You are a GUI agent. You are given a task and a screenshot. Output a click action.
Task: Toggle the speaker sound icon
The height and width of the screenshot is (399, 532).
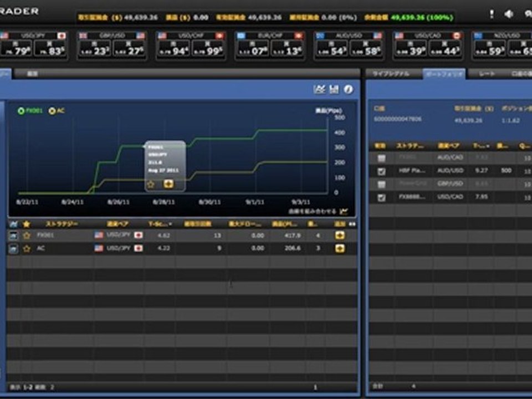tap(509, 14)
